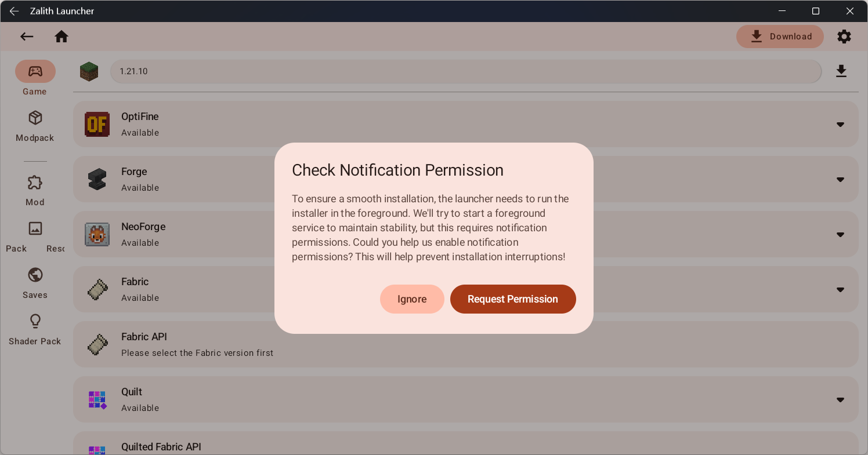Click the home icon in top bar
The image size is (868, 455).
pyautogui.click(x=62, y=36)
